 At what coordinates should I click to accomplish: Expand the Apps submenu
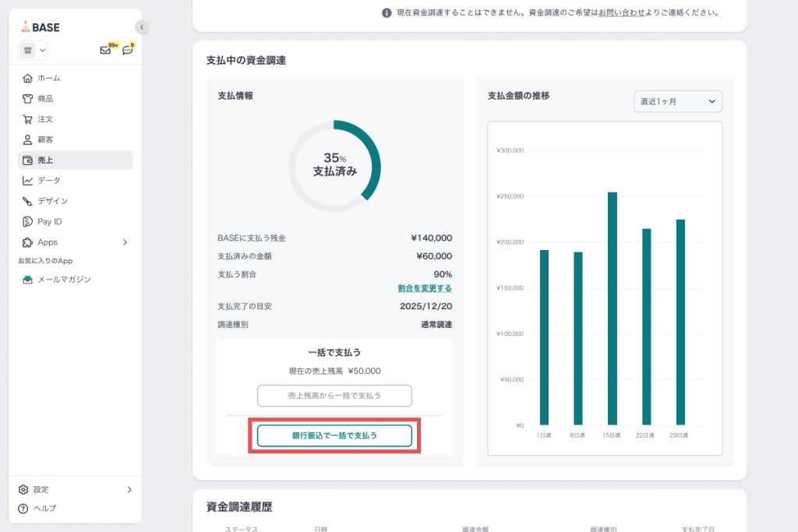125,242
